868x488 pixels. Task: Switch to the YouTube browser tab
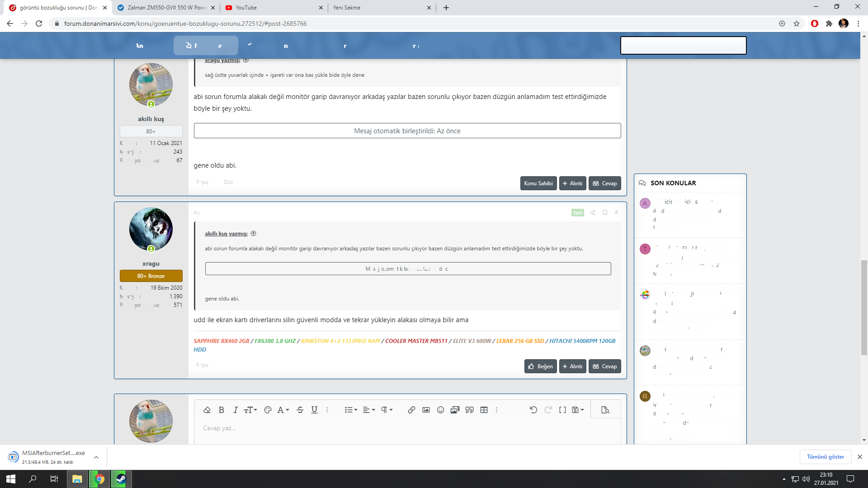click(x=273, y=8)
